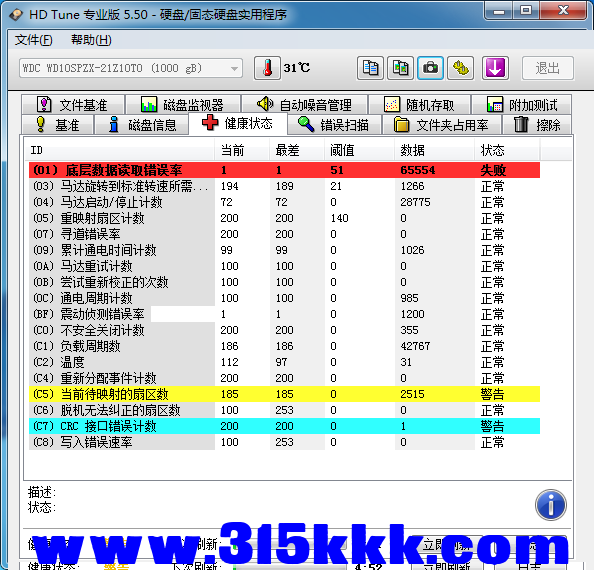Click the 当前 column header
This screenshot has height=570, width=594.
coord(242,150)
